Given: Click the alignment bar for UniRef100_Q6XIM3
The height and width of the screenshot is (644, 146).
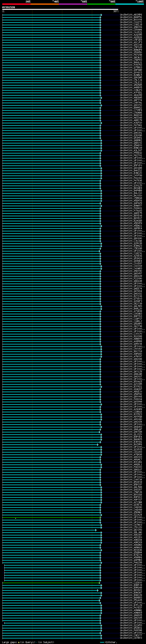Looking at the screenshot, I should click(50, 530).
